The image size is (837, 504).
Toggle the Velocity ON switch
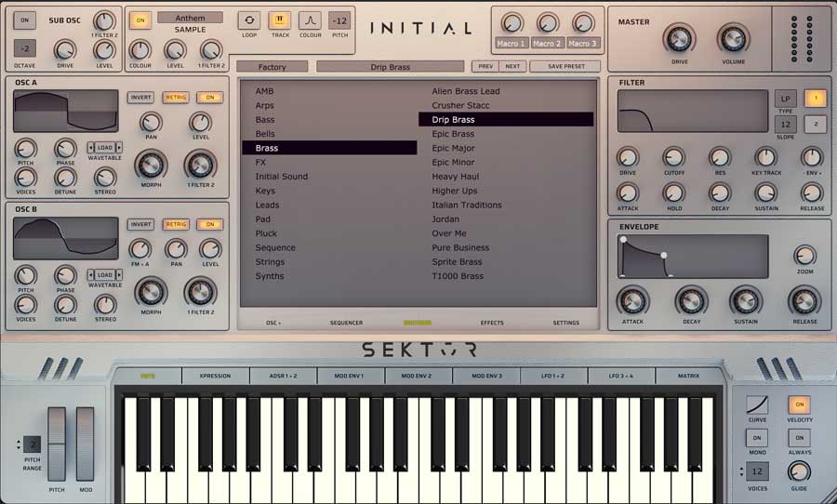coord(799,405)
